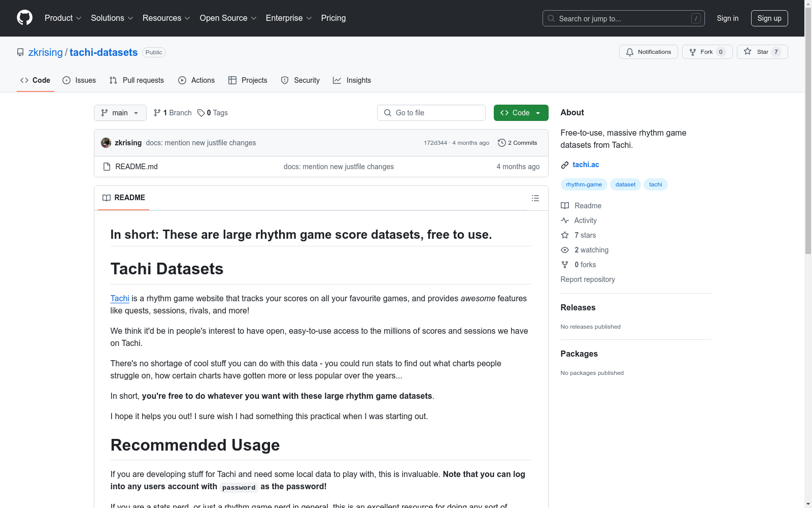Open the Releases section heading
Viewport: 812px width, 508px height.
[578, 307]
